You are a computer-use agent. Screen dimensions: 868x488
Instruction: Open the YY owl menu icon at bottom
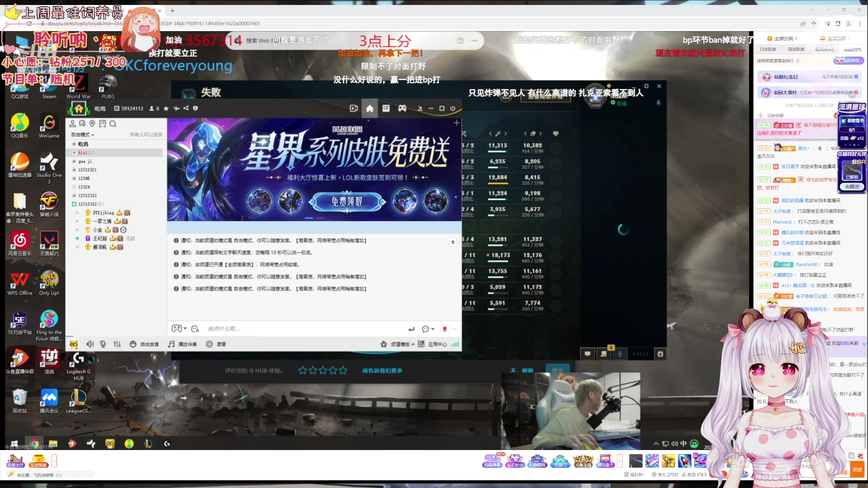(73, 344)
